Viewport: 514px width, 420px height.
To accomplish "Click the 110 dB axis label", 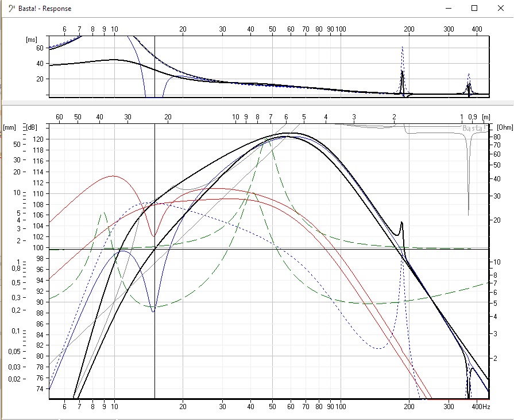I will [38, 193].
